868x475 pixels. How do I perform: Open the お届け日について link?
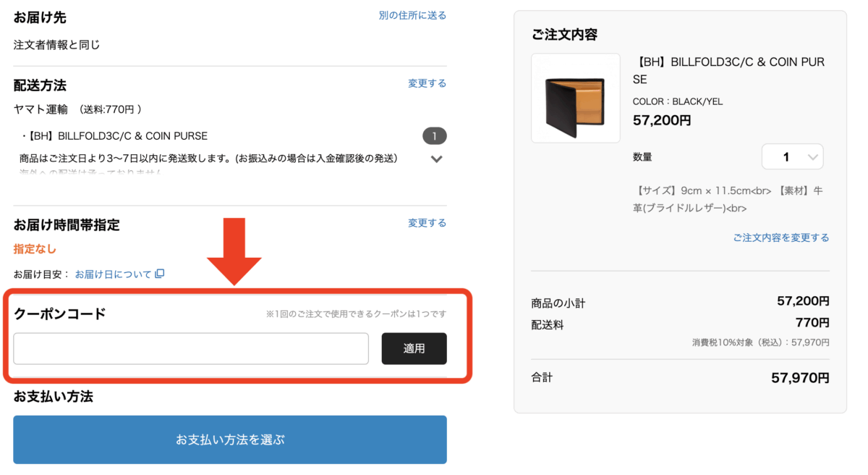[114, 274]
